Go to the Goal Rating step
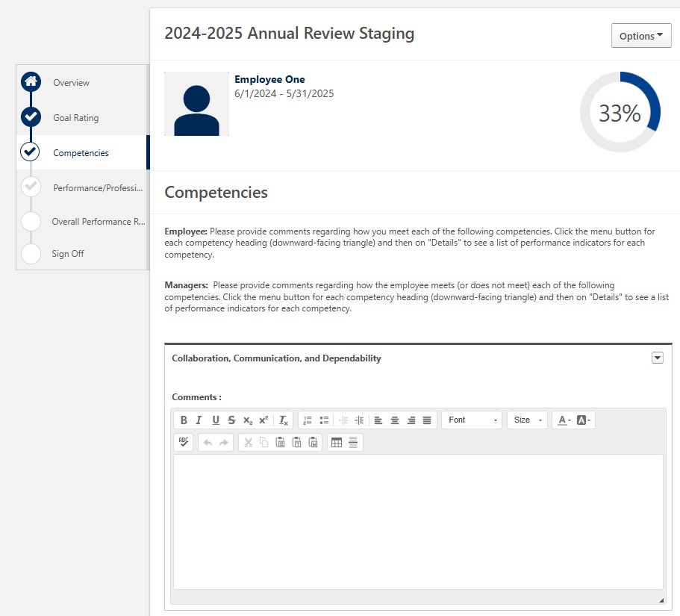This screenshot has height=616, width=680. (76, 118)
